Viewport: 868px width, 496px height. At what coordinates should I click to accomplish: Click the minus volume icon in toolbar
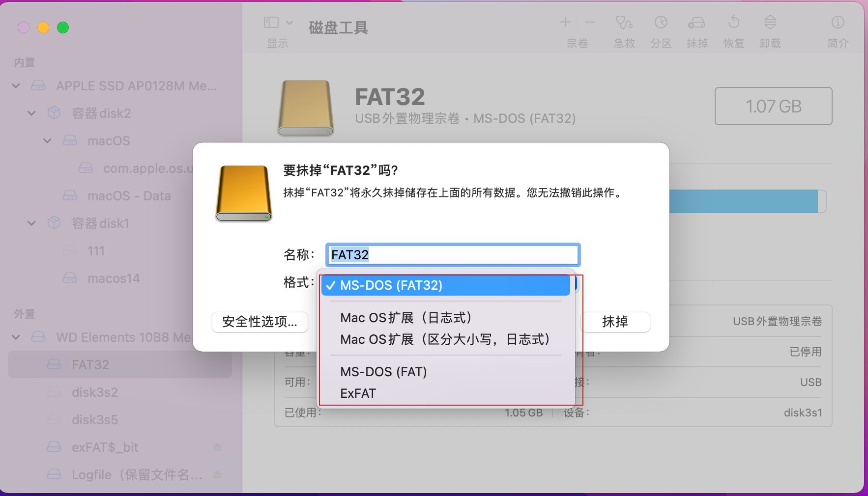589,22
